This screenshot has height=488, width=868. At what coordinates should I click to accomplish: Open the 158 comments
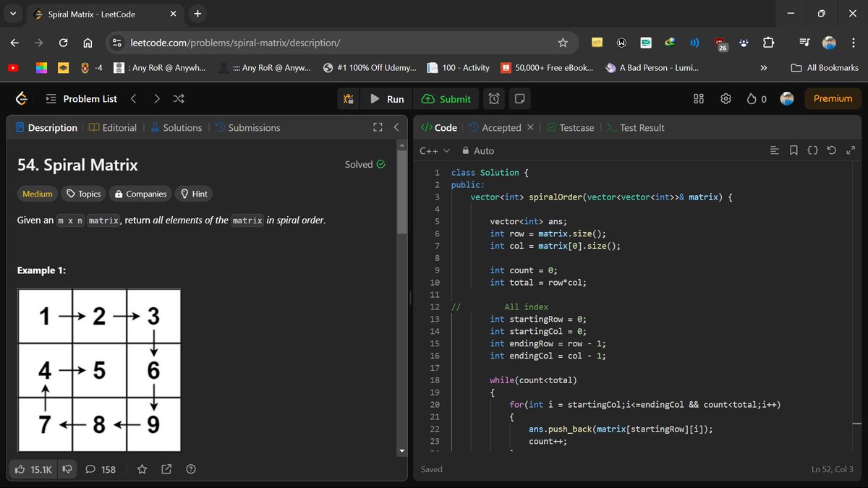101,469
